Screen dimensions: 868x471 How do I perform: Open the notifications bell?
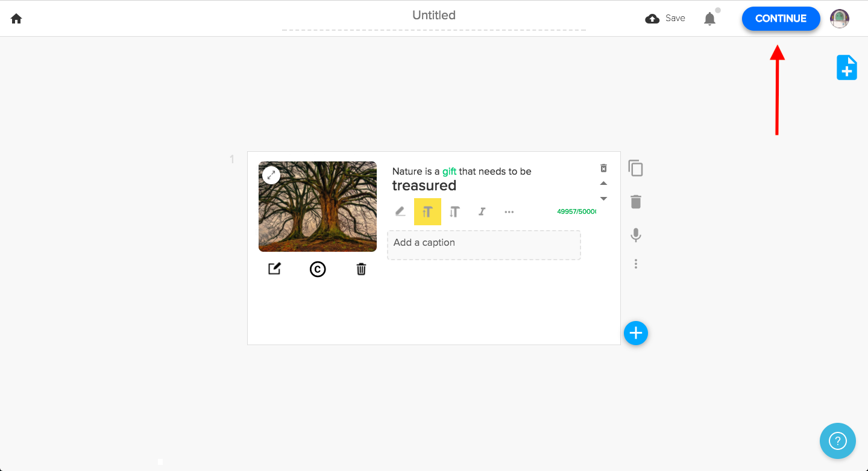[710, 19]
